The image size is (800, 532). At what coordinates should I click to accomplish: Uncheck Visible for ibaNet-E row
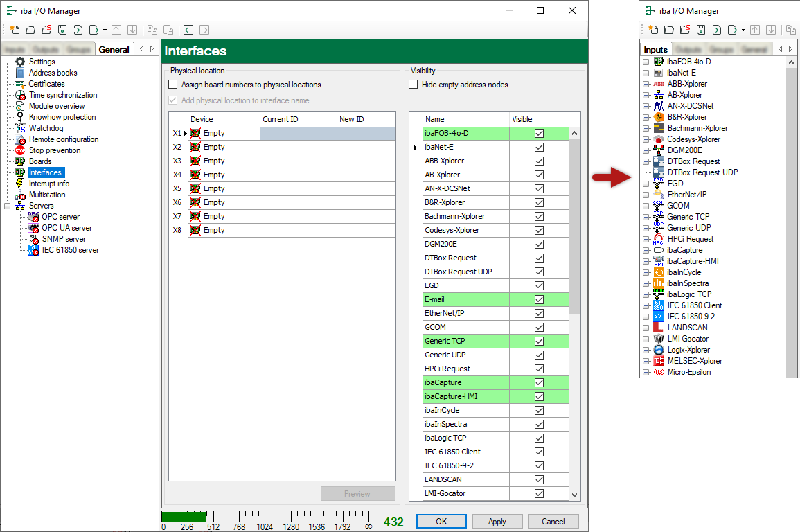point(539,147)
